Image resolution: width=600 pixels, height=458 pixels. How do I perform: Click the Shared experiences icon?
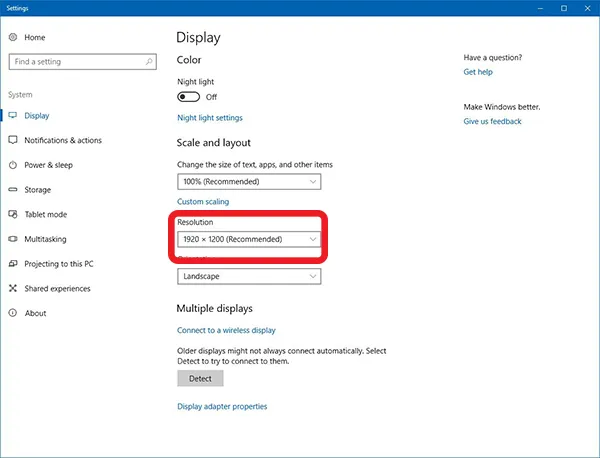pyautogui.click(x=13, y=288)
